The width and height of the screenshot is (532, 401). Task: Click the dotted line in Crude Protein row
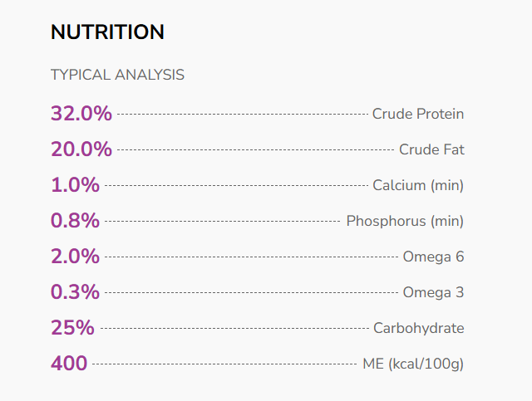pyautogui.click(x=241, y=115)
